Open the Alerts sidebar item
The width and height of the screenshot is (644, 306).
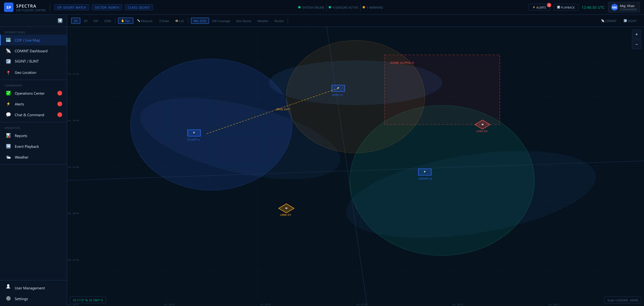click(x=34, y=104)
